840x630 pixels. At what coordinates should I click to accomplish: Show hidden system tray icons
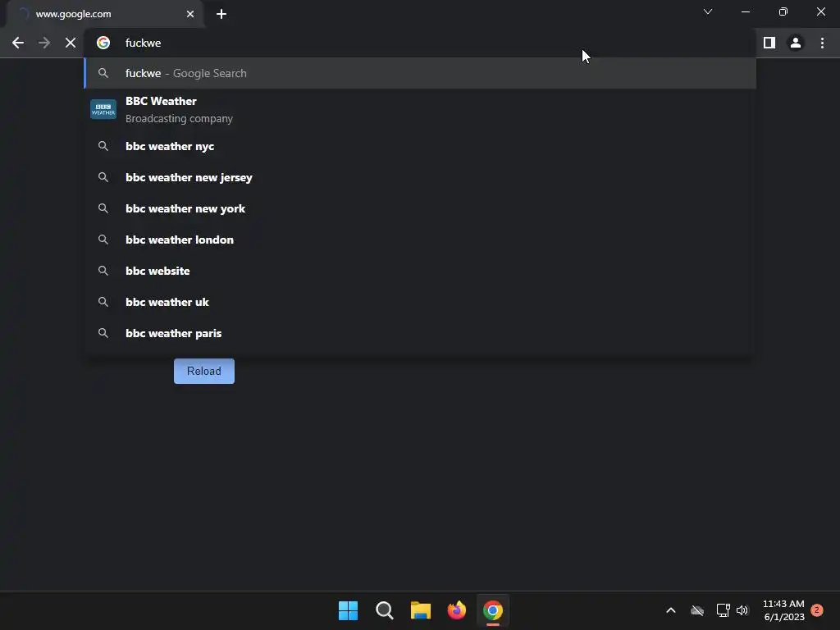click(x=671, y=610)
